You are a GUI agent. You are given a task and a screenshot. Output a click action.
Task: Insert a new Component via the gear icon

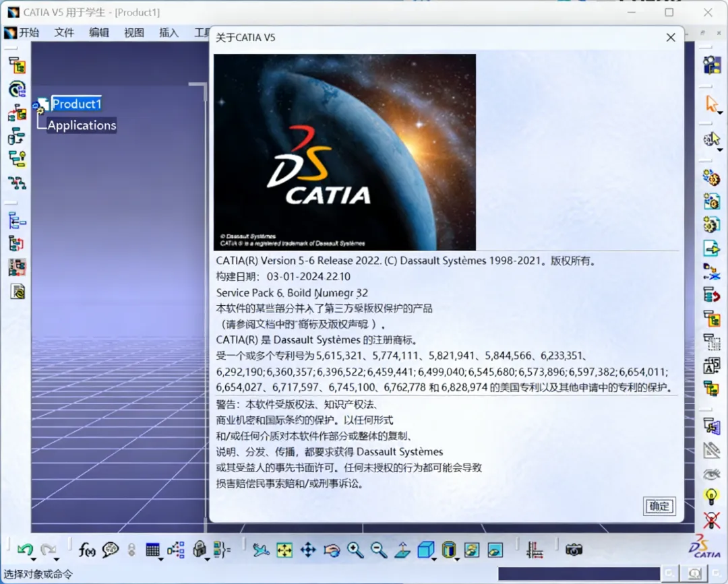point(711,178)
